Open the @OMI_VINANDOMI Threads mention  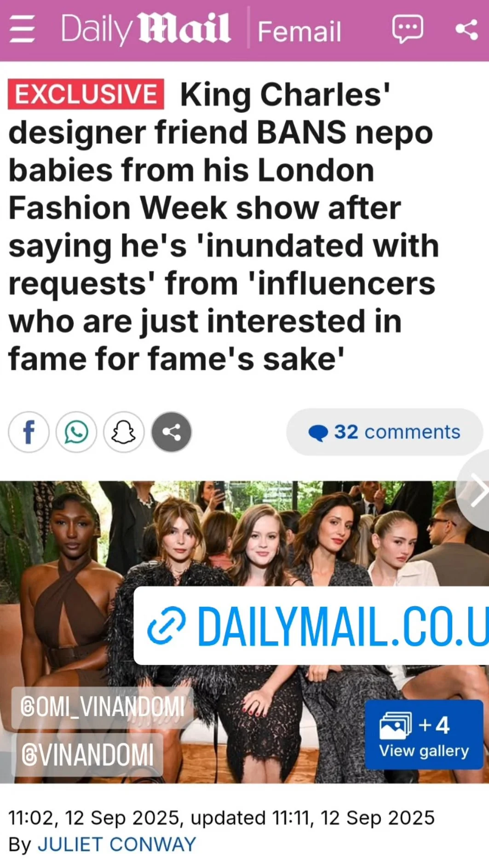pyautogui.click(x=102, y=707)
